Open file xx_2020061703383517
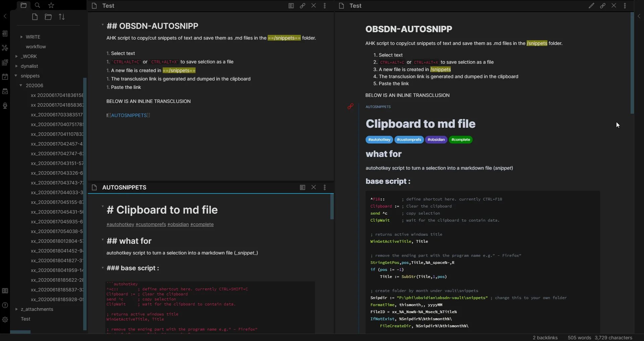 pyautogui.click(x=57, y=115)
